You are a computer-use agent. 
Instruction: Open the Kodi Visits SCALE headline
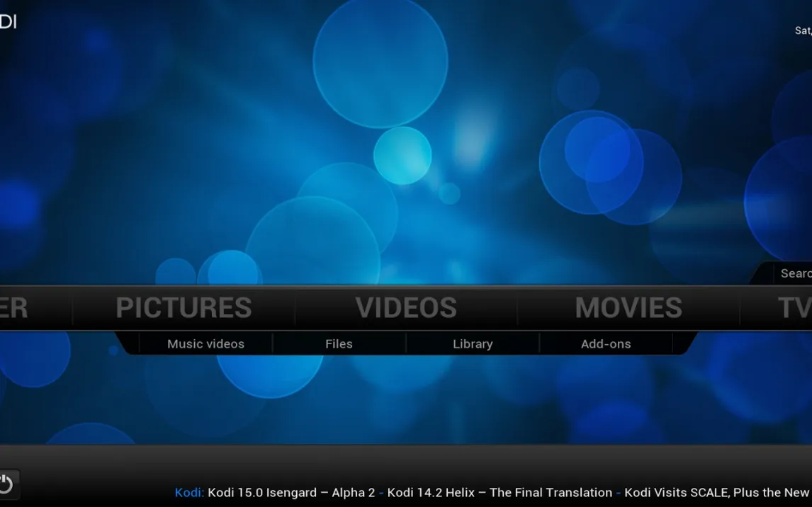click(716, 493)
